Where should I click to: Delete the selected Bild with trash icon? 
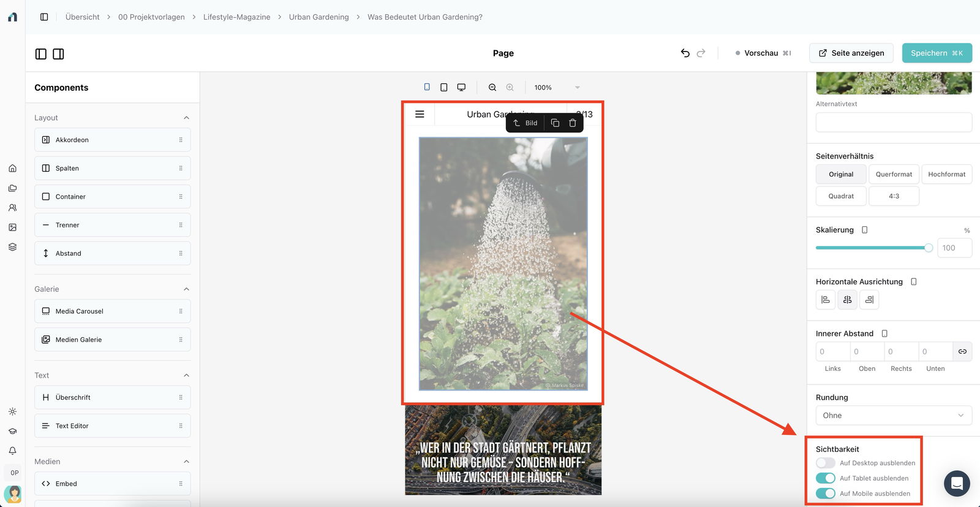point(573,123)
